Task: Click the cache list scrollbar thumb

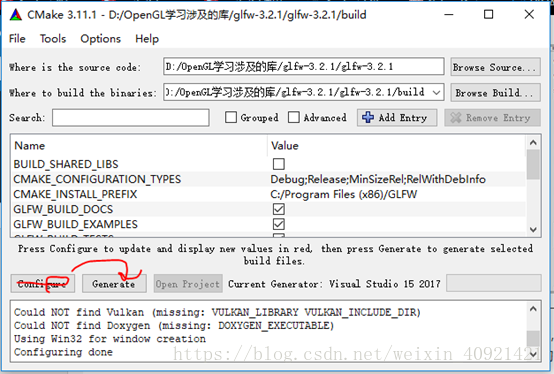Action: pyautogui.click(x=533, y=164)
